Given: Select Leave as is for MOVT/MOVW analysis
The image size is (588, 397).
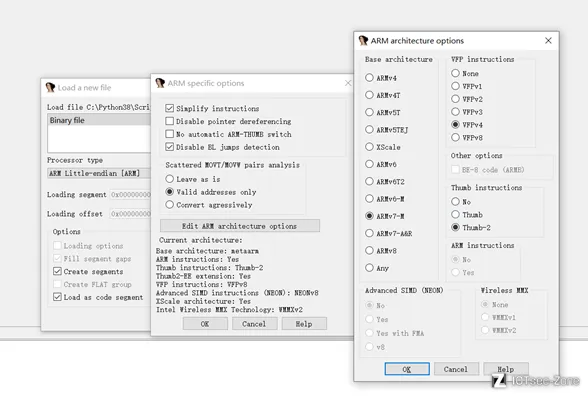Looking at the screenshot, I should [170, 179].
